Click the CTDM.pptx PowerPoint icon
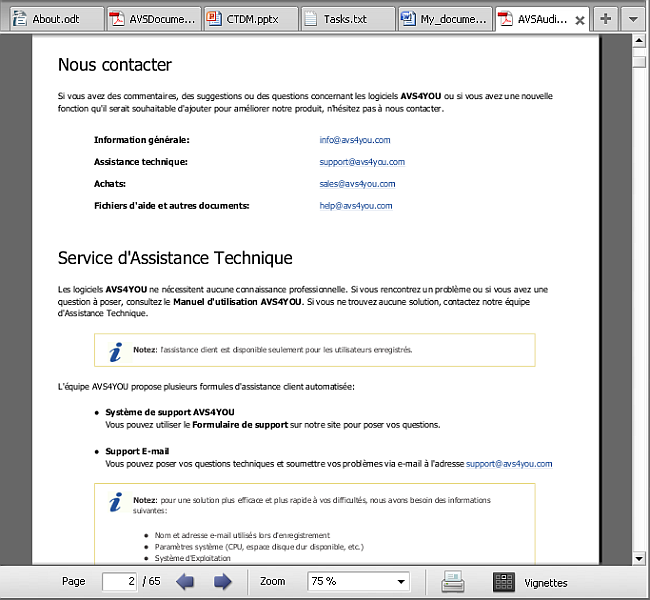The height and width of the screenshot is (600, 650). (x=214, y=19)
